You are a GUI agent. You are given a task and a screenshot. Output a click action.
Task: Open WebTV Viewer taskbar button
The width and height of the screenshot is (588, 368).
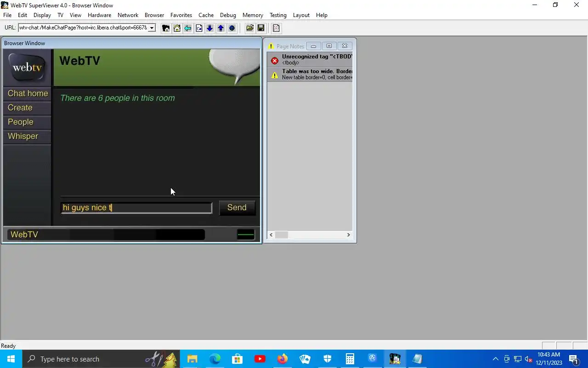pyautogui.click(x=395, y=359)
